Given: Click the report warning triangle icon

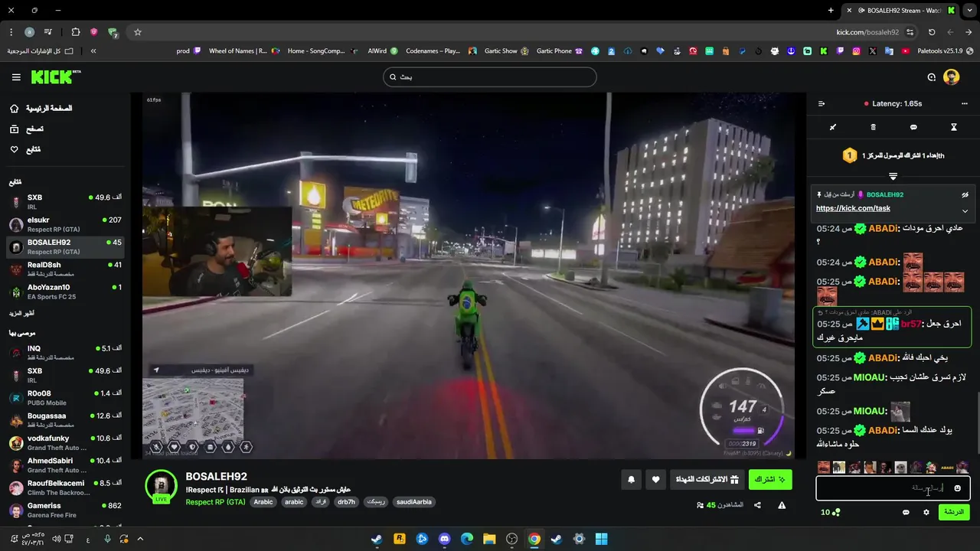Looking at the screenshot, I should [782, 505].
